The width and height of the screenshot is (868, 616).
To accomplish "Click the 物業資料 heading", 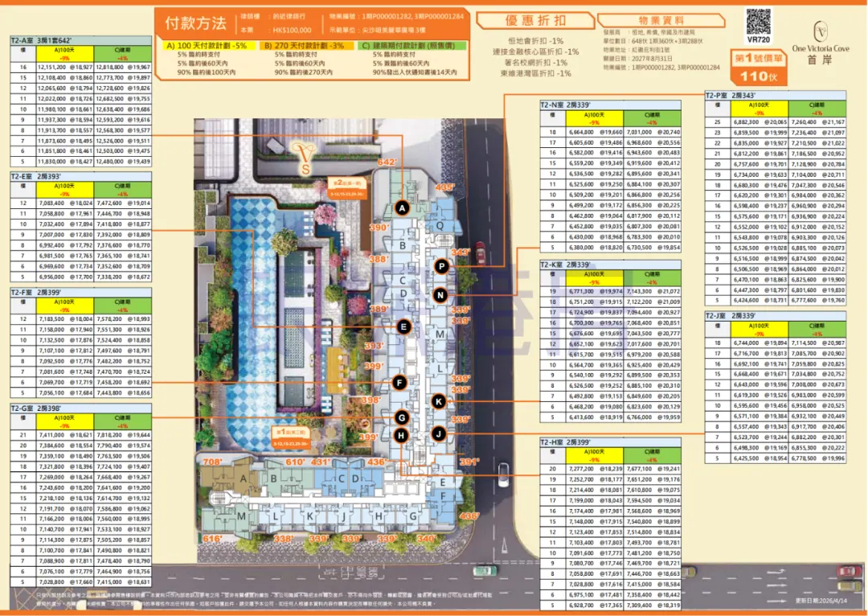I will 661,20.
